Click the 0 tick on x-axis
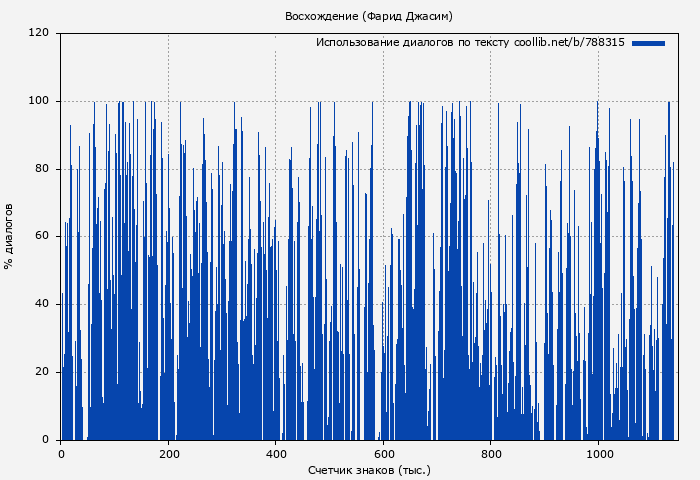The height and width of the screenshot is (480, 700). pos(61,453)
